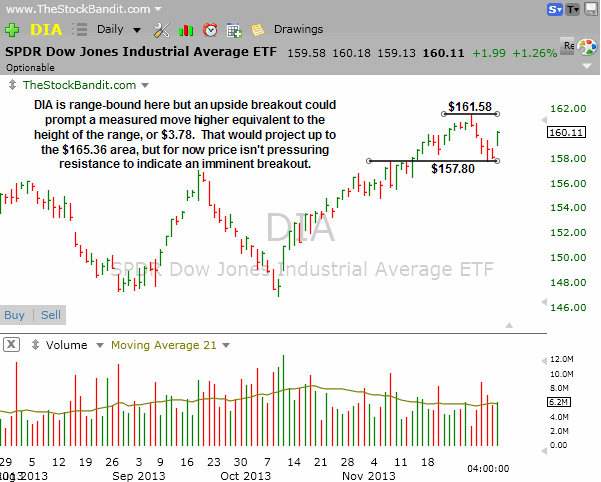
Task: Click the 10.0M volume axis label
Action: pyautogui.click(x=562, y=374)
